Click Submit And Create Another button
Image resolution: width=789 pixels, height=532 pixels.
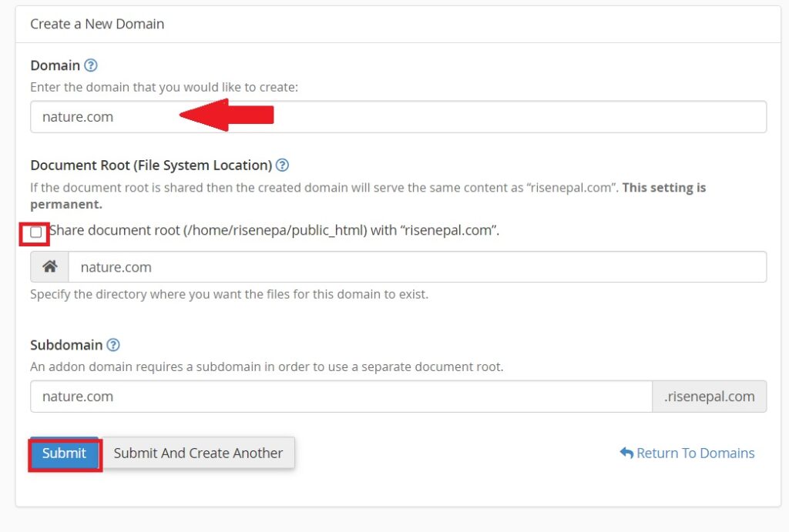click(198, 453)
